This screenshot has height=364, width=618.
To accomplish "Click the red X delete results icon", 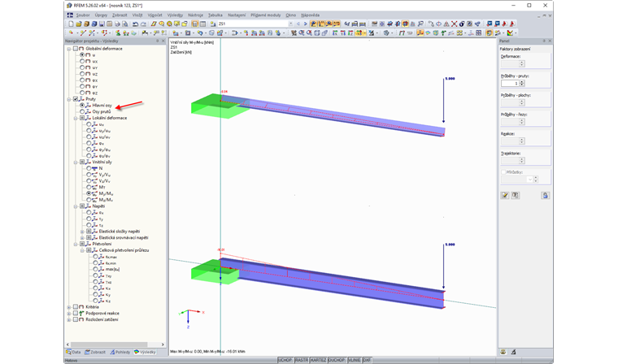I will tap(454, 24).
